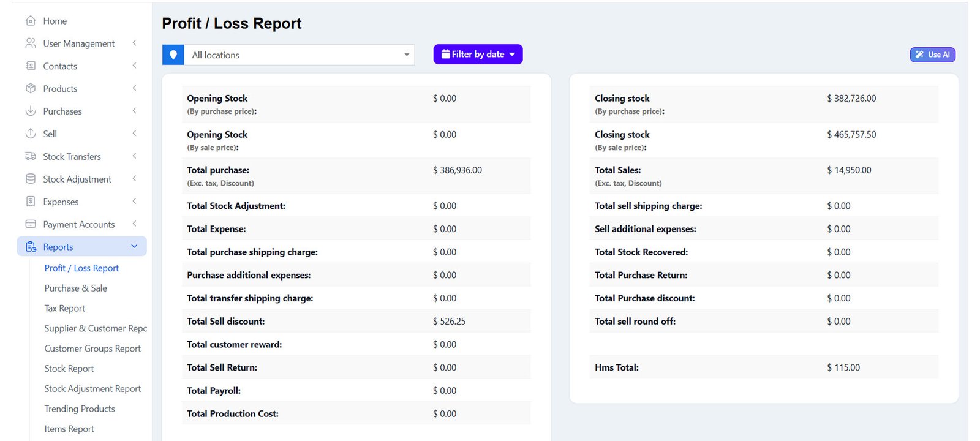Click the Closing stock sale value $ 465,757.50
This screenshot has height=441, width=980.
point(851,135)
